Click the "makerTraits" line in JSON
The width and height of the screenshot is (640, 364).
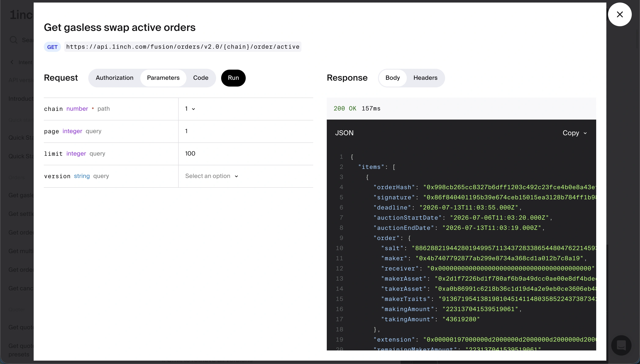pyautogui.click(x=488, y=299)
